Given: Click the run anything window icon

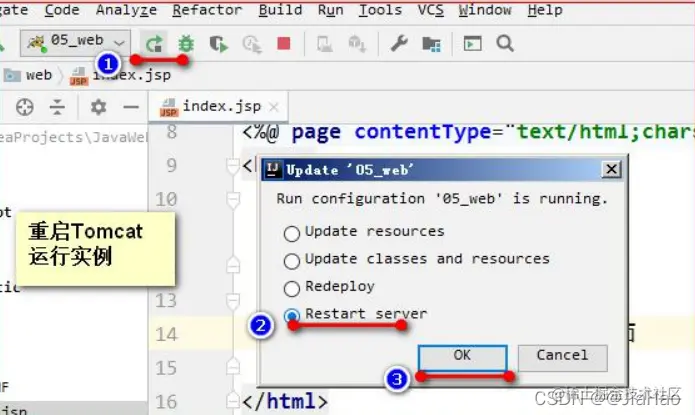Looking at the screenshot, I should click(472, 43).
